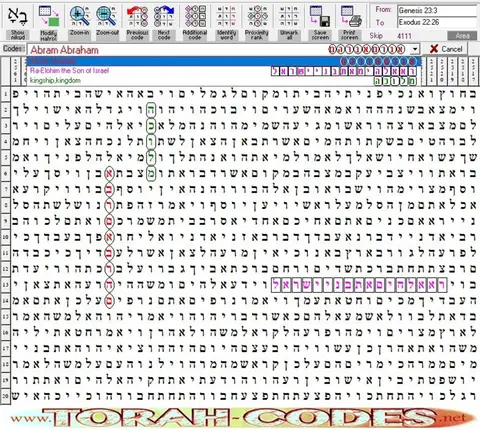Open the Modify matrix tool
This screenshot has height=430, width=480.
49,16
